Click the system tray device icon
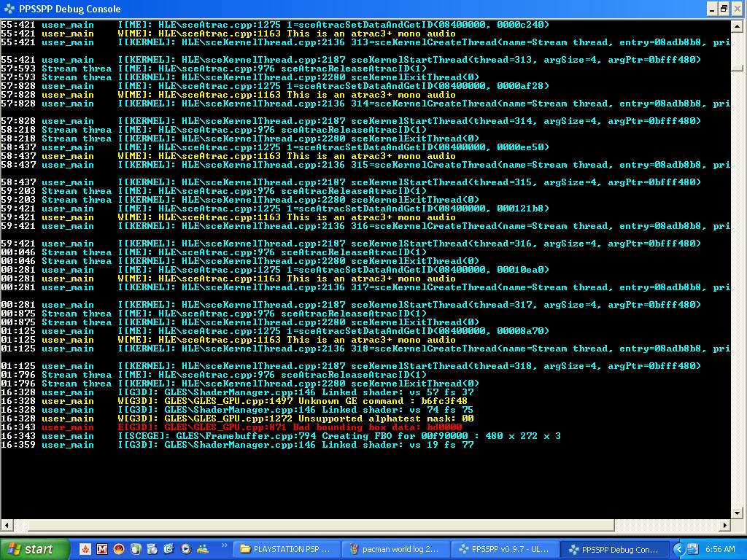Screen dimensions: 747x560 coord(692,549)
